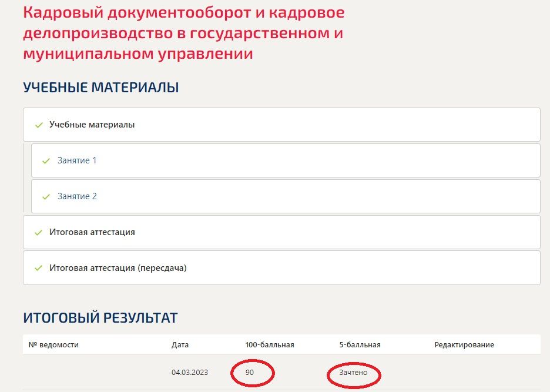Viewport: 550px width, 392px height.
Task: Expand the Итоговая аттестация section
Action: 281,232
